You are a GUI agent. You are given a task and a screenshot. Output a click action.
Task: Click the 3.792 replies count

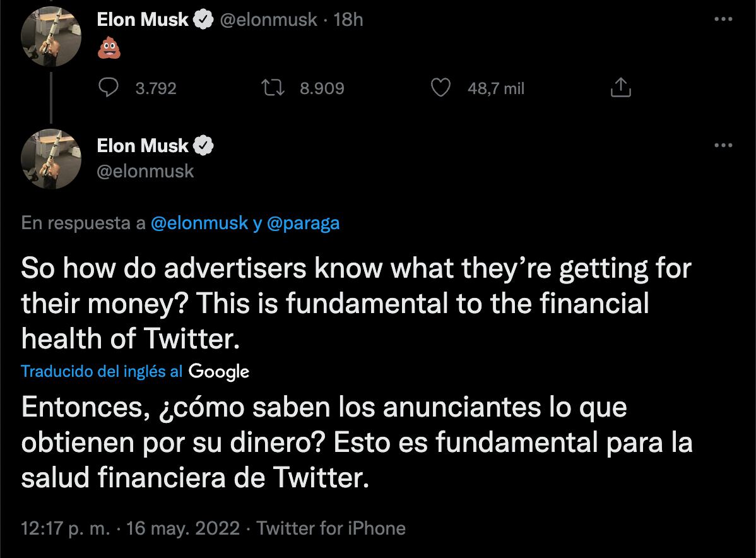point(156,89)
